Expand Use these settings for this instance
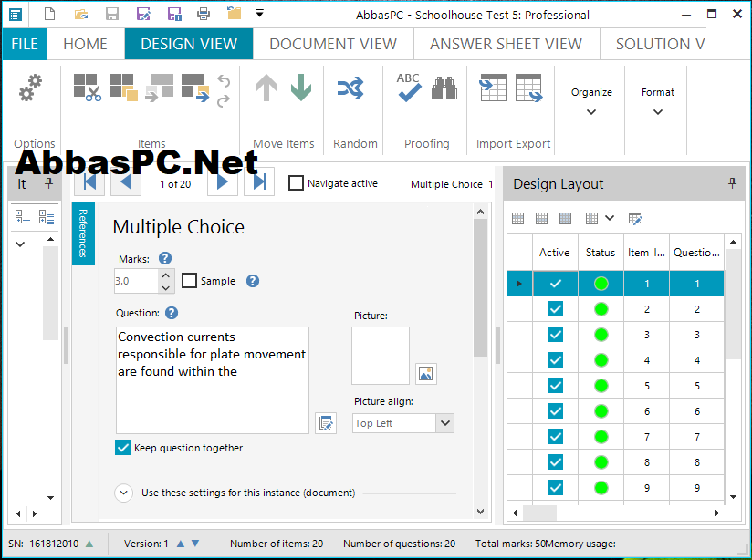Viewport: 752px width, 560px height. pos(124,493)
